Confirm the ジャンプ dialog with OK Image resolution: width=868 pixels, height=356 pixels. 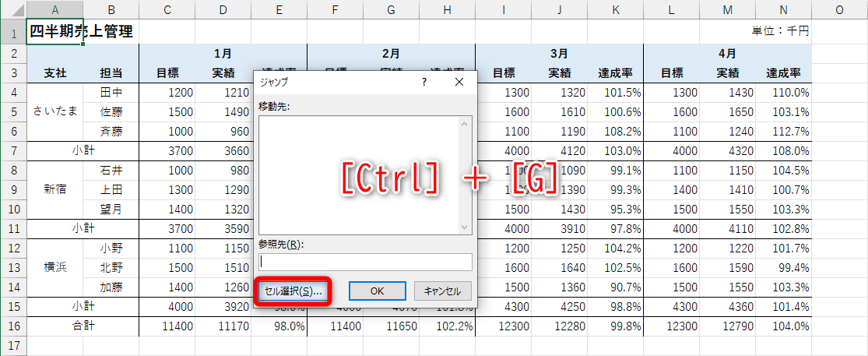[377, 291]
